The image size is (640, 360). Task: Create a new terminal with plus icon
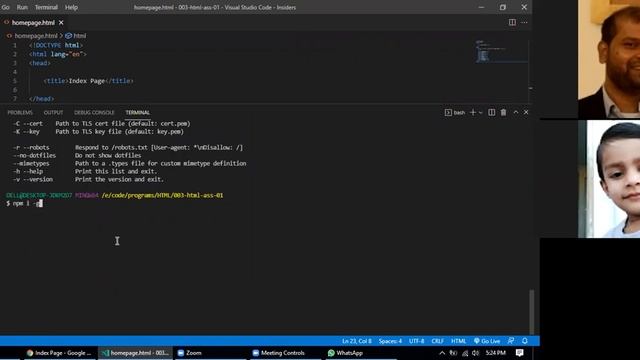[473, 112]
